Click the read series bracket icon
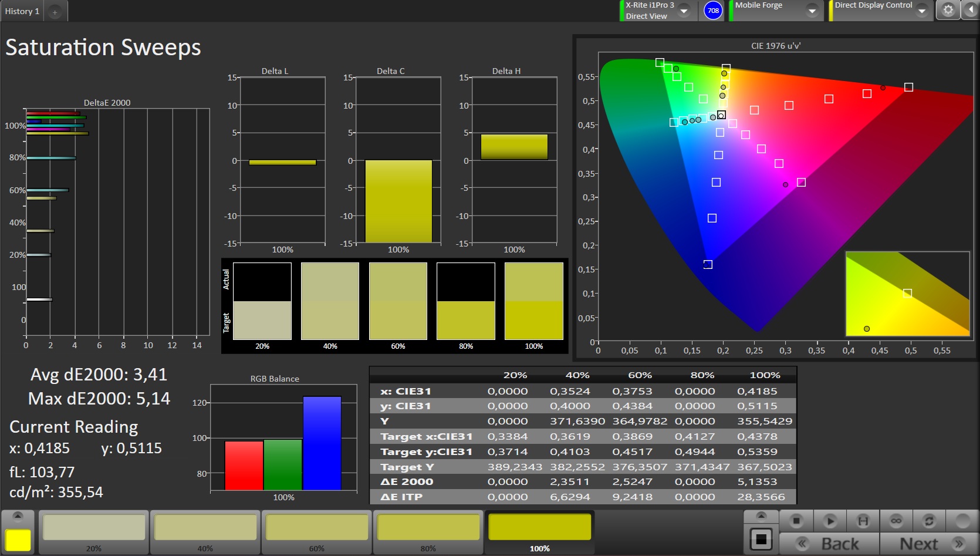 pyautogui.click(x=863, y=521)
